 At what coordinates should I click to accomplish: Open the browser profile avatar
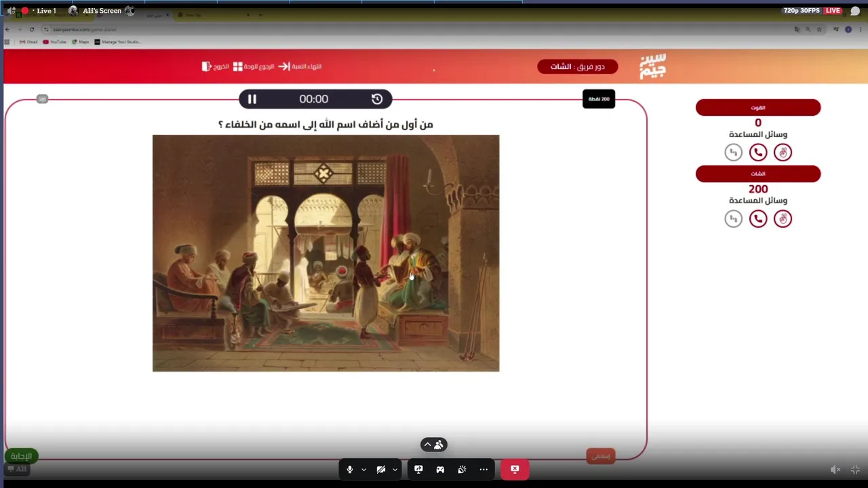pos(848,30)
